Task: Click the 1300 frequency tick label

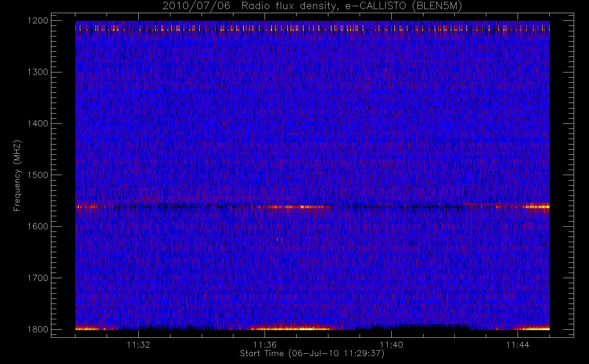Action: pos(37,72)
